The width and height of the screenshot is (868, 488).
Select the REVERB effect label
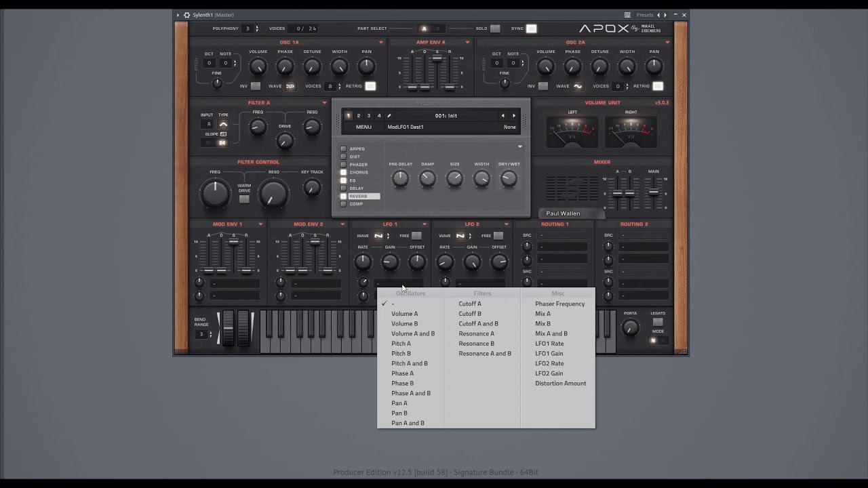pos(358,197)
